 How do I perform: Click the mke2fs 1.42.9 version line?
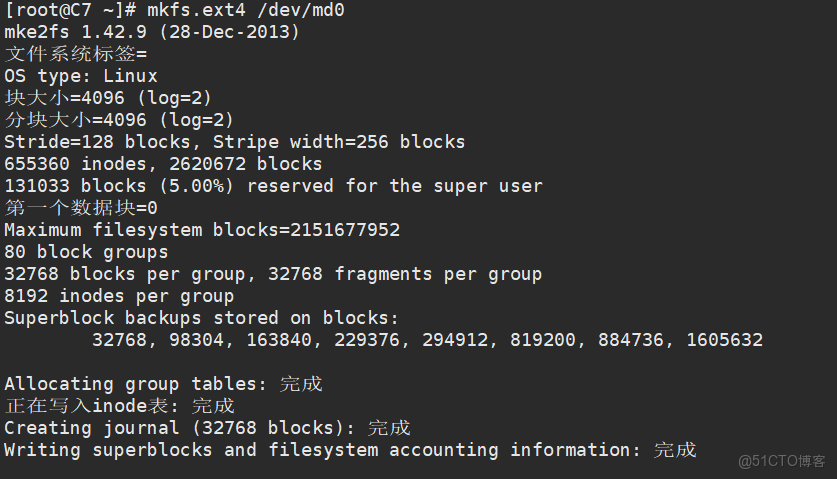click(151, 32)
